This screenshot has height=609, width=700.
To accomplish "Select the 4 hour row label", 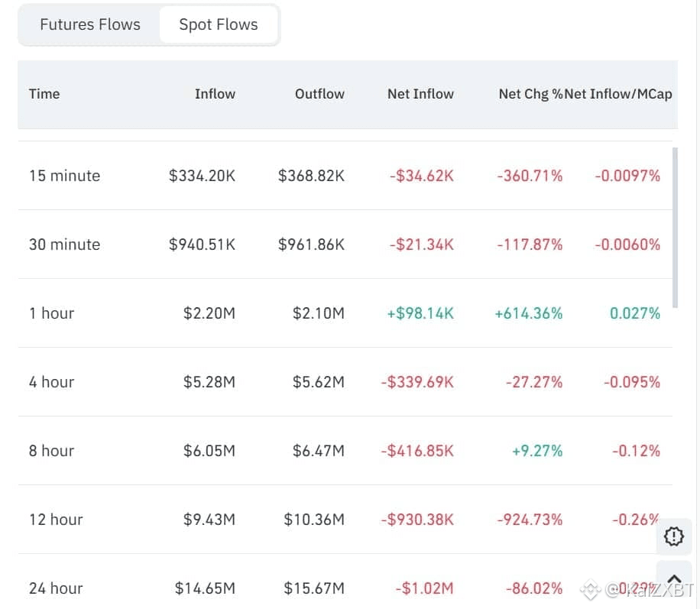I will [x=51, y=382].
